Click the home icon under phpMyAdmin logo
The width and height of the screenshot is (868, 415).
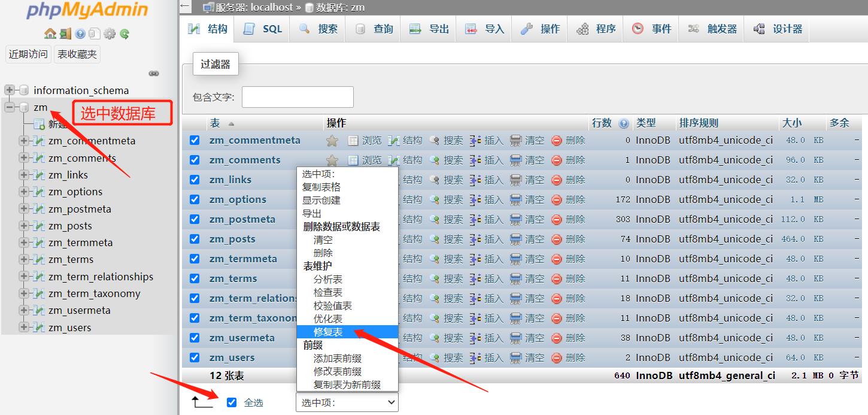tap(50, 34)
